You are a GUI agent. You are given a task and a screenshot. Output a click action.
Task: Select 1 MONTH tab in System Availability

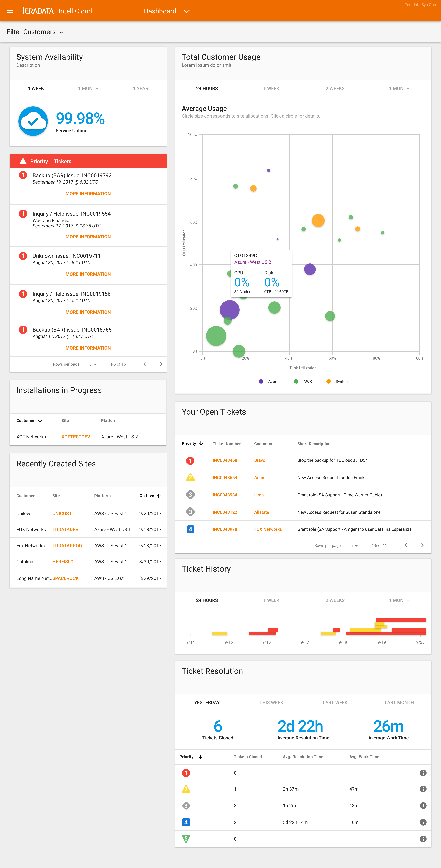tap(88, 89)
